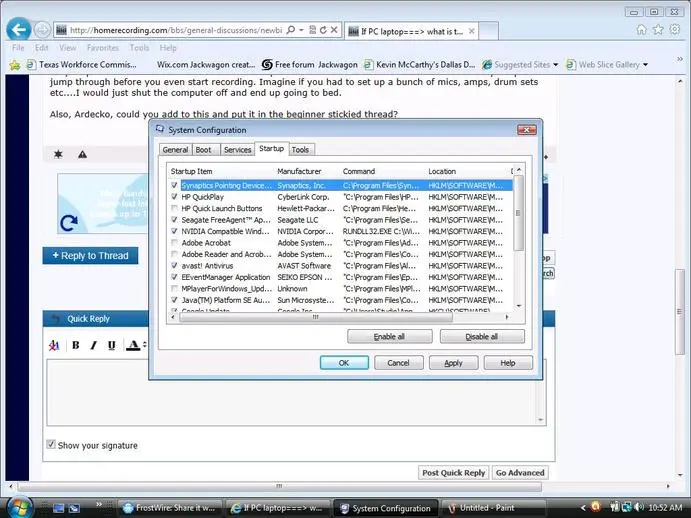Click the browser Forward arrow button
The width and height of the screenshot is (691, 518).
42,30
